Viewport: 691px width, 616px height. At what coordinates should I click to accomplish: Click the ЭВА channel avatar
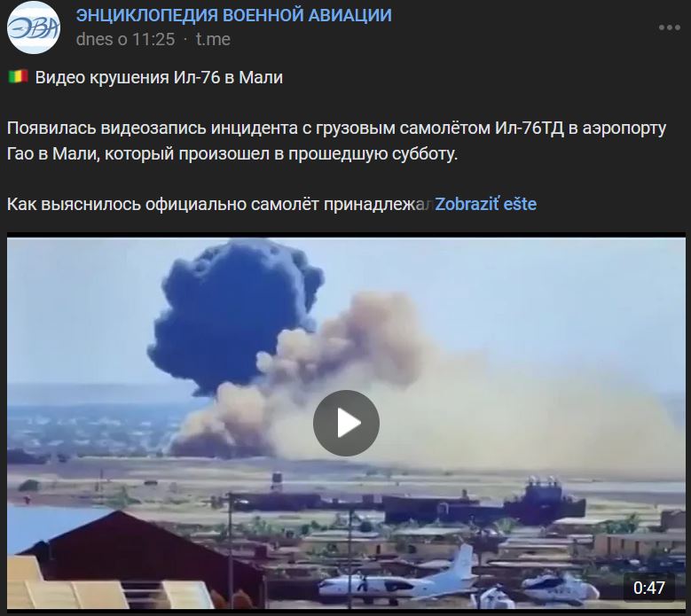34,27
